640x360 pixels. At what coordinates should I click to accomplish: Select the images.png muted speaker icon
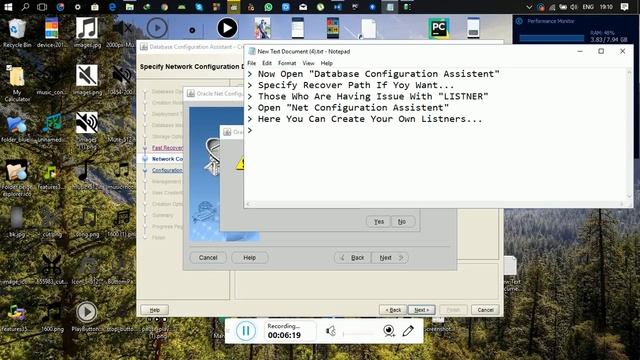pos(87,80)
